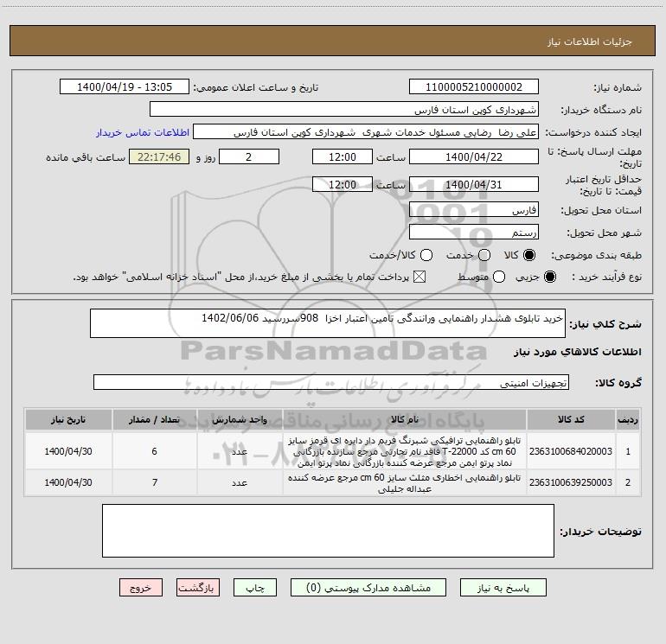Screen dimensions: 666x644
Task: Click row 2 need date 1400/04/30
Action: point(68,482)
